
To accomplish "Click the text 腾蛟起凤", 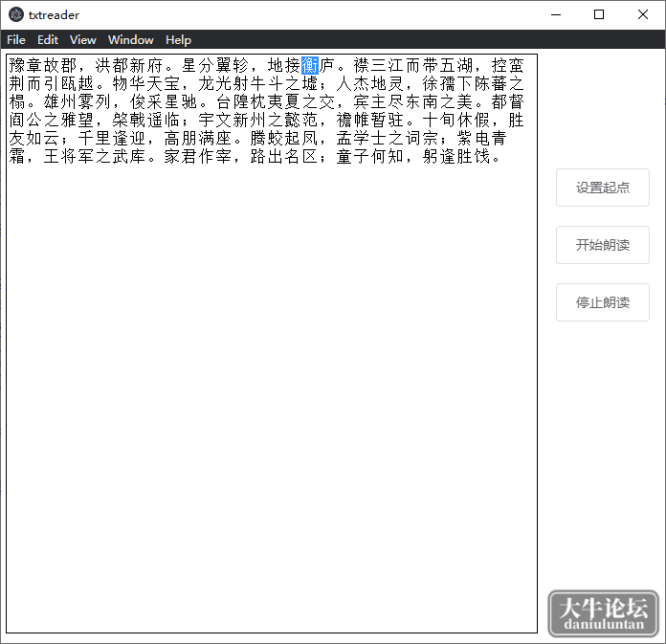I will (x=284, y=139).
